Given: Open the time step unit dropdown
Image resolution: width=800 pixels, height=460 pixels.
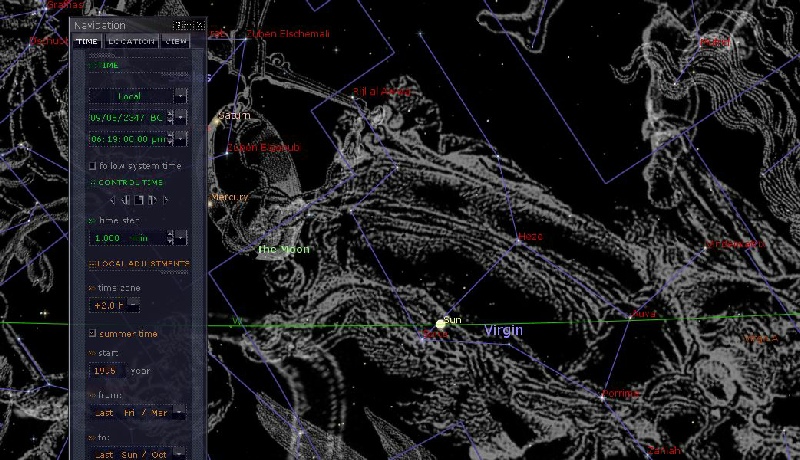Looking at the screenshot, I should [x=181, y=238].
